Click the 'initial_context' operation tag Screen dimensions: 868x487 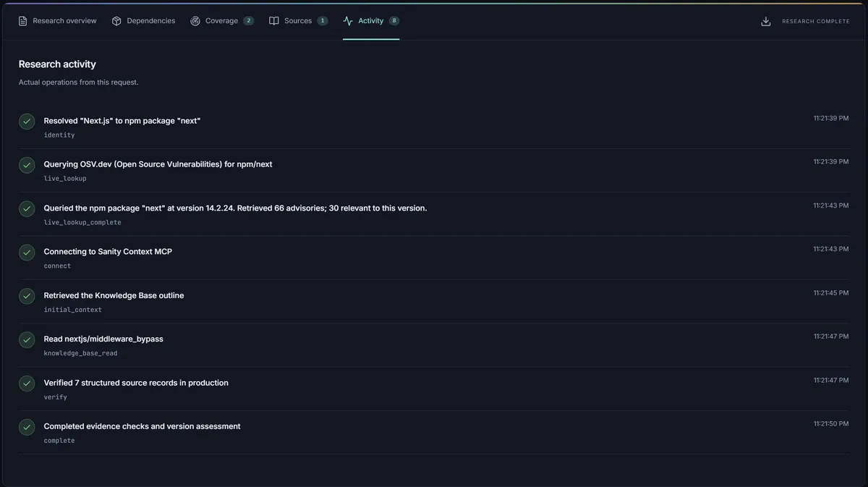point(72,310)
